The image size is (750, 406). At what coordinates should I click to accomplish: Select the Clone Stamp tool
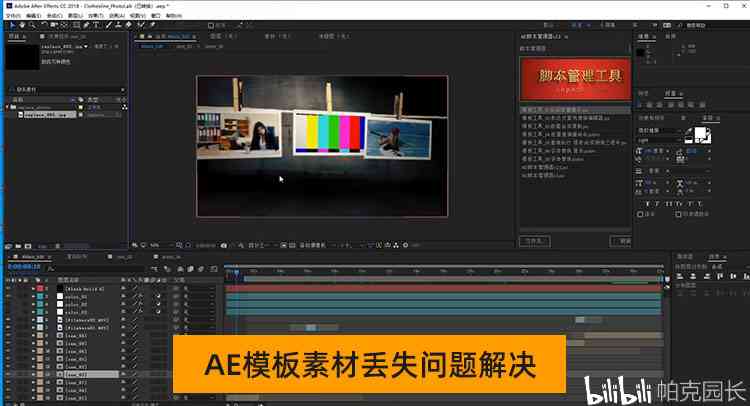(x=118, y=25)
